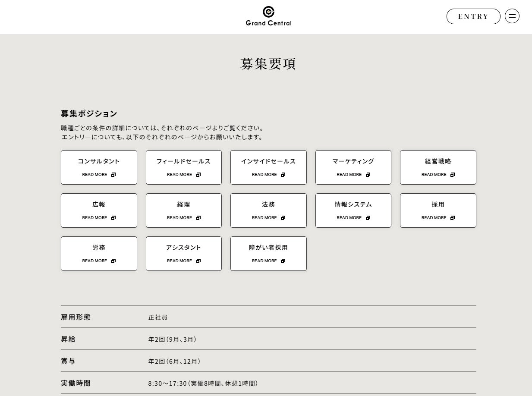Click the 募集要項 page heading
This screenshot has width=532, height=396.
(x=268, y=64)
